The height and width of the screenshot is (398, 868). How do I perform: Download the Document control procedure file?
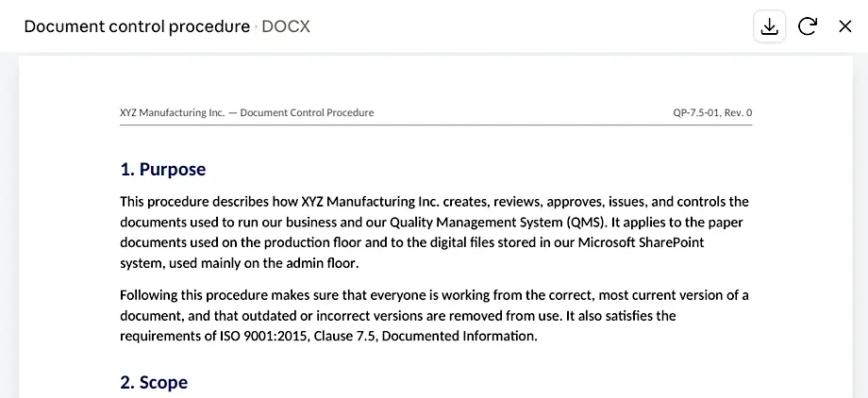tap(770, 26)
